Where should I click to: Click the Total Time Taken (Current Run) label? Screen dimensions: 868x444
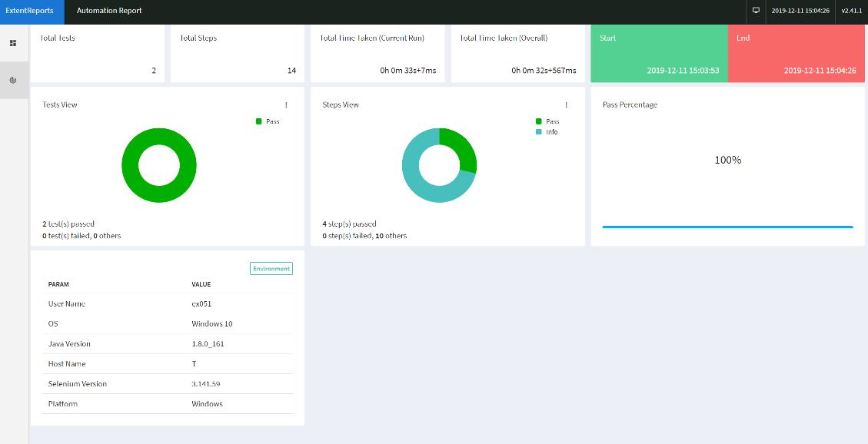click(372, 38)
